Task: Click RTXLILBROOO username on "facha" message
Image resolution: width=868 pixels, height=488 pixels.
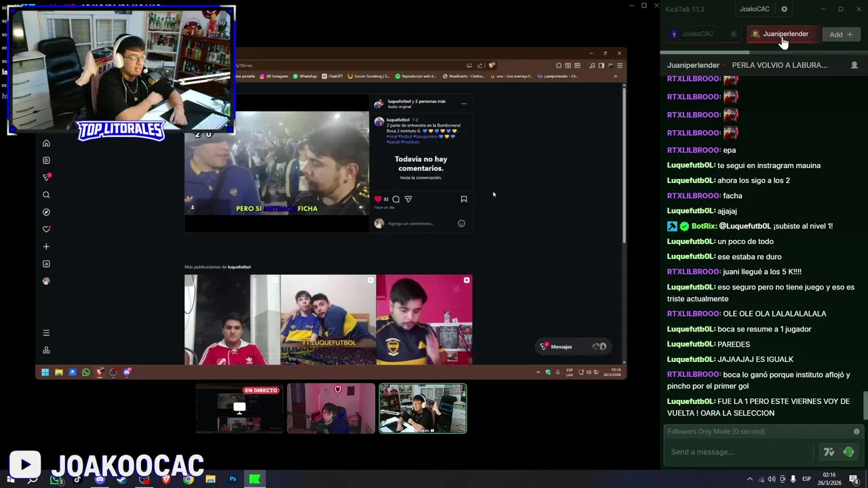Action: pyautogui.click(x=694, y=196)
